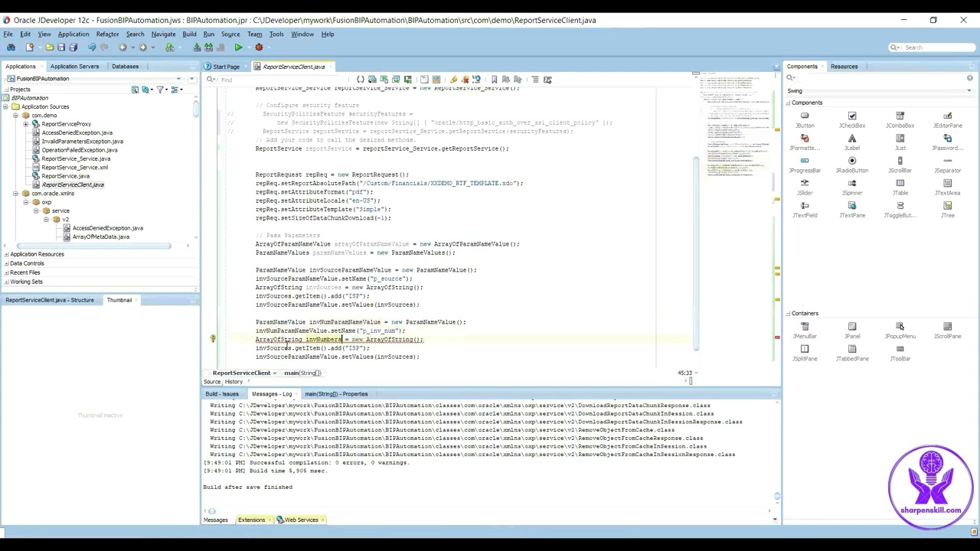Click the code braces icon in editor toolbar

click(x=360, y=80)
